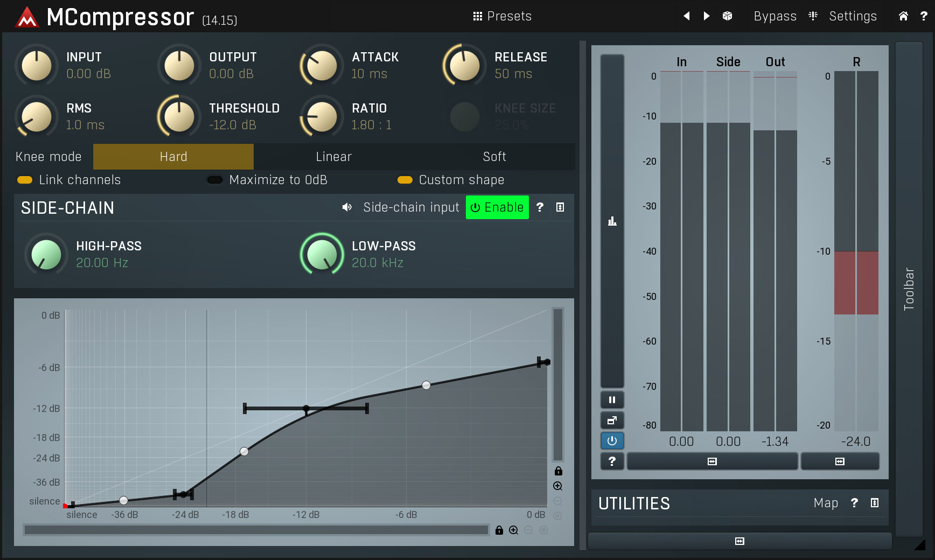Open the analyzer via the bar-chart icon
This screenshot has height=560, width=935.
coord(612,221)
